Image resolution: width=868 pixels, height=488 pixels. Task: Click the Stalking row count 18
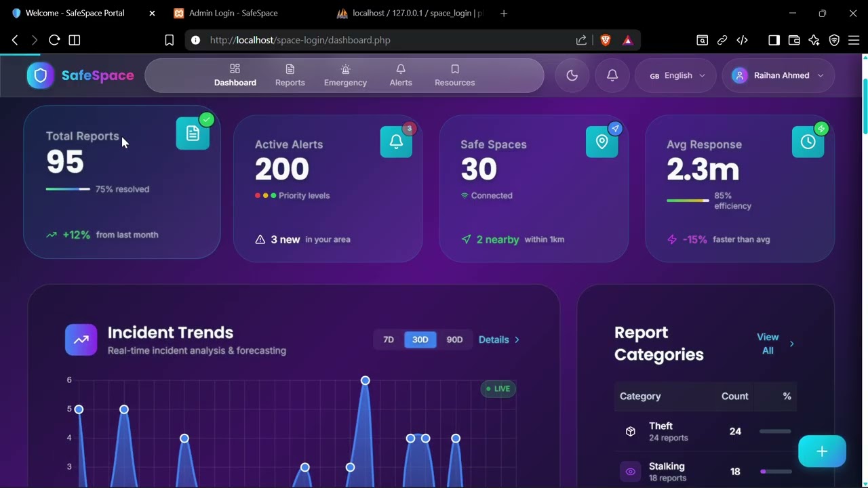[735, 472]
